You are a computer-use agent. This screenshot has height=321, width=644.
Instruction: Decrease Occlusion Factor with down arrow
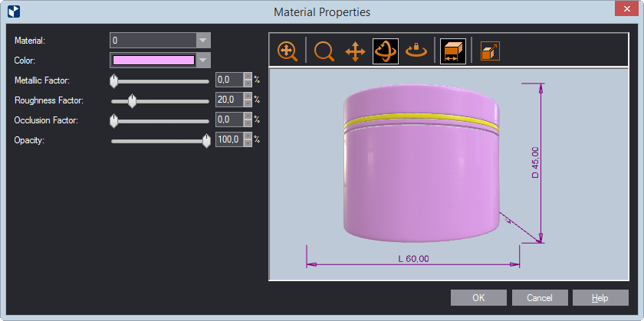click(x=248, y=123)
